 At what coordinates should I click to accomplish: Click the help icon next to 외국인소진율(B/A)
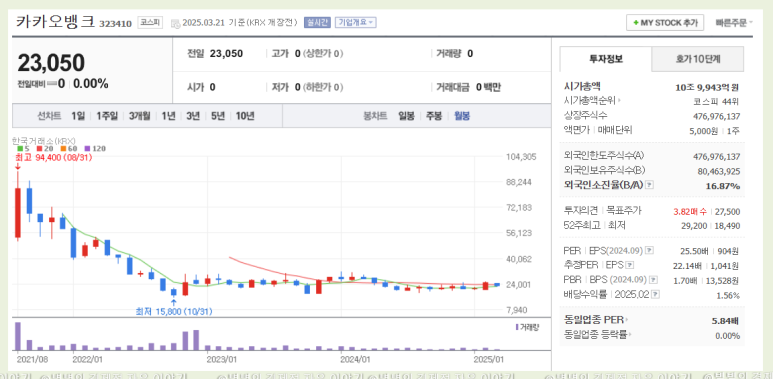click(x=649, y=185)
